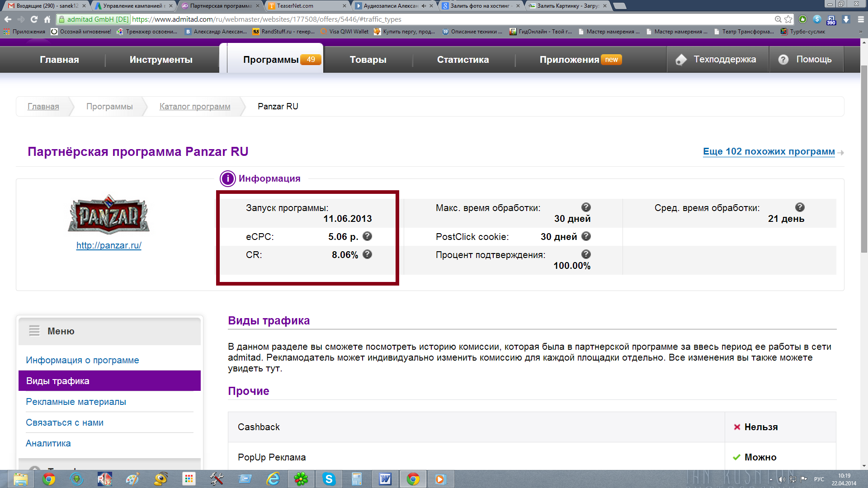Screen dimensions: 868x488
Task: Open the Инструменты navigation item
Action: tap(161, 60)
